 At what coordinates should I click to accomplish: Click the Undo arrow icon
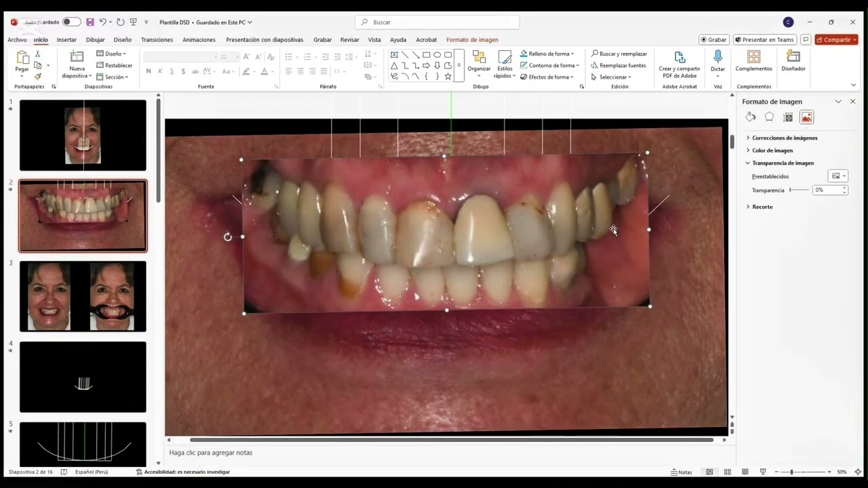(103, 22)
